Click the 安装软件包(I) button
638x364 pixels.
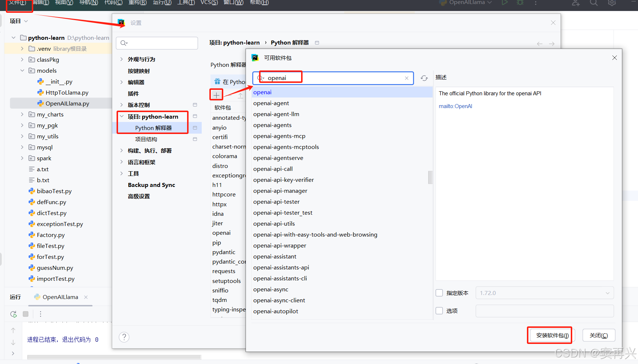[x=552, y=336]
